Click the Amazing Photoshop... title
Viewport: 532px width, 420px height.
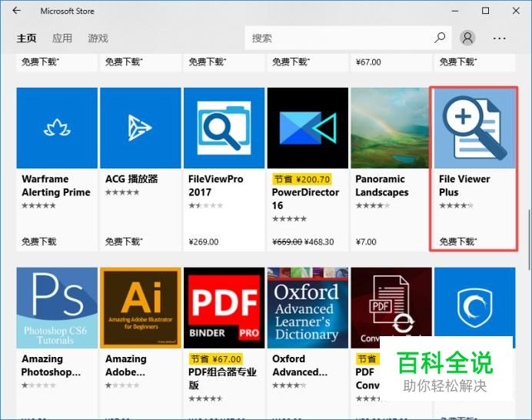pos(51,365)
